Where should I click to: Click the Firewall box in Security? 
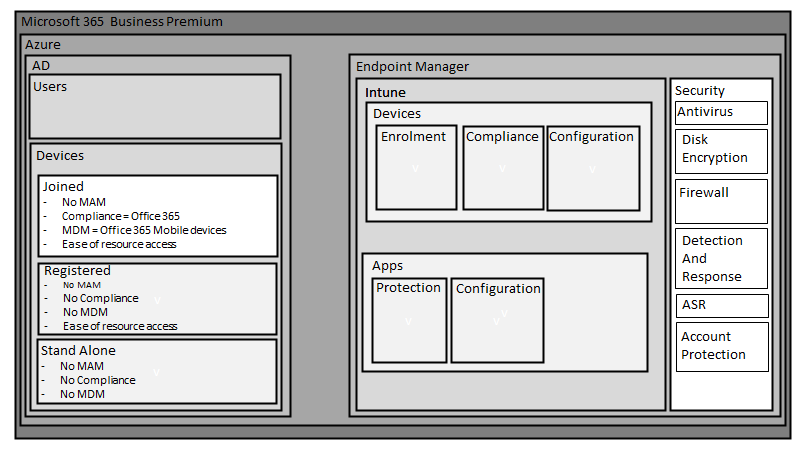tap(721, 200)
